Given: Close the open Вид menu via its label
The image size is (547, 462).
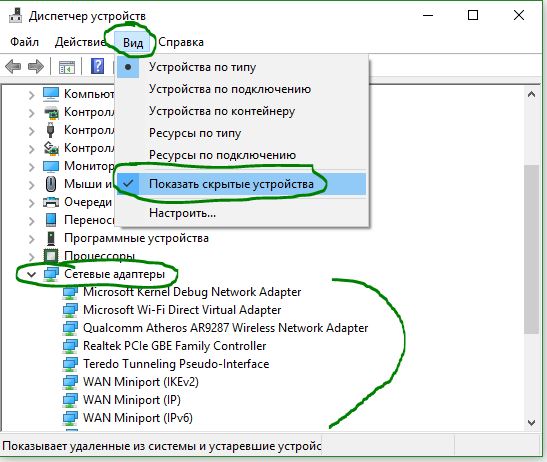Looking at the screenshot, I should click(x=133, y=43).
